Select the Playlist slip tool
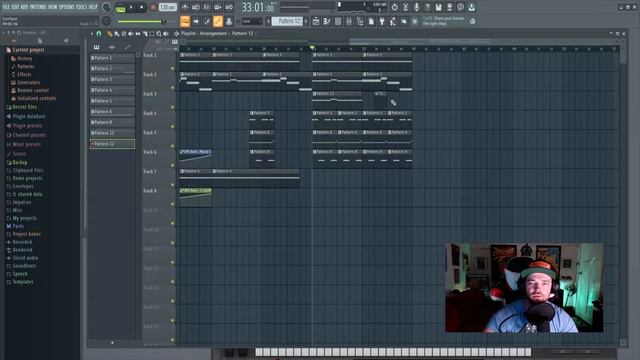Viewport: 640px width, 360px height. coord(138,34)
